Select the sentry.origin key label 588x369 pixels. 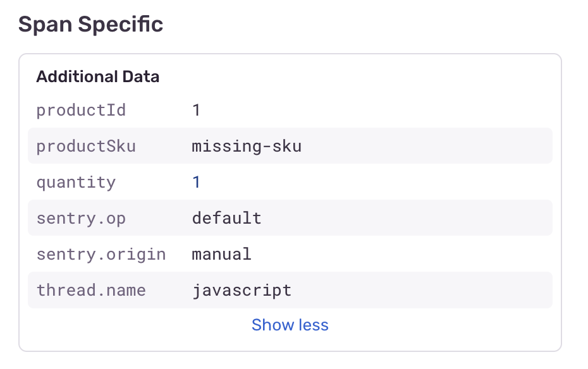(101, 255)
